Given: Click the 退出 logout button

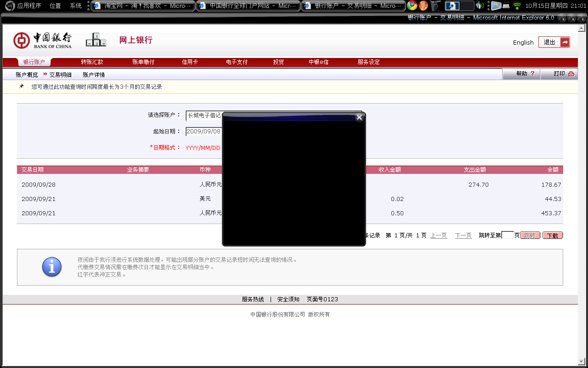Looking at the screenshot, I should click(554, 42).
